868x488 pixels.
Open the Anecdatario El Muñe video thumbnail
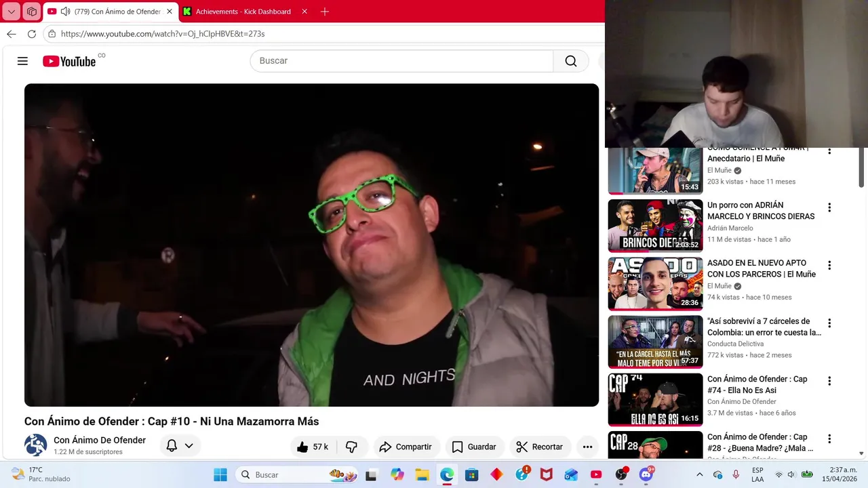(x=655, y=171)
